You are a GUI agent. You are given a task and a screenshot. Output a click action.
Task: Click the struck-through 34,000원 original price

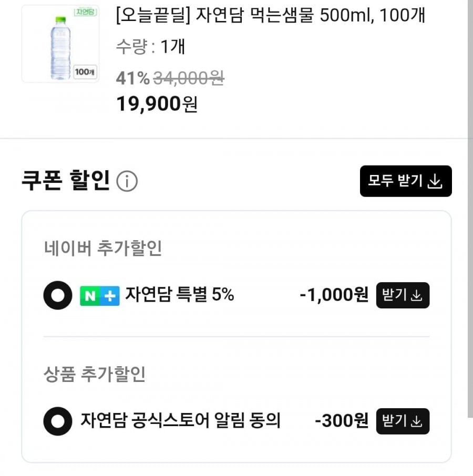[x=189, y=78]
